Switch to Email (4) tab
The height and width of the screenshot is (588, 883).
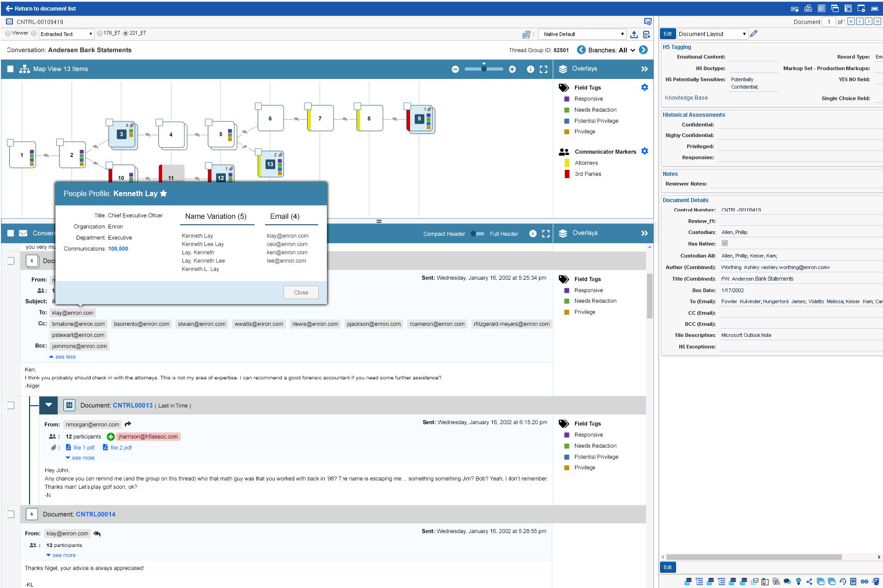tap(284, 216)
